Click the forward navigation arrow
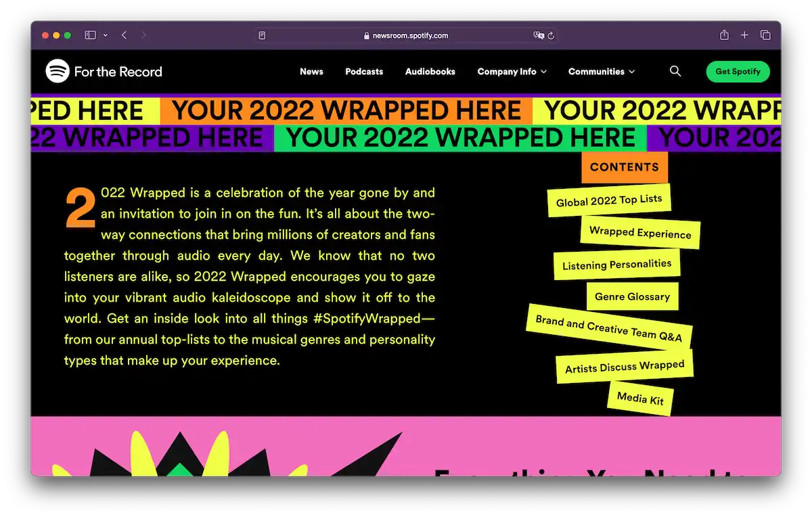The width and height of the screenshot is (812, 517). pyautogui.click(x=143, y=35)
